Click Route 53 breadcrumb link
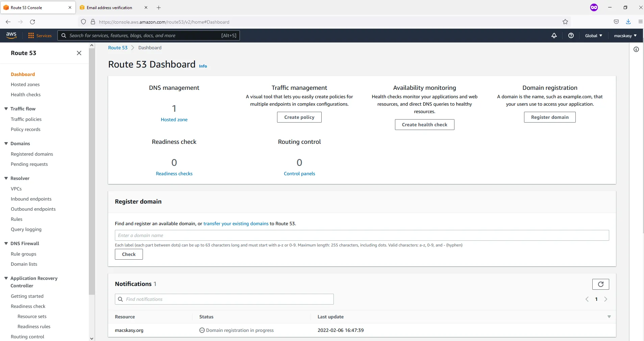644x341 pixels. click(118, 48)
